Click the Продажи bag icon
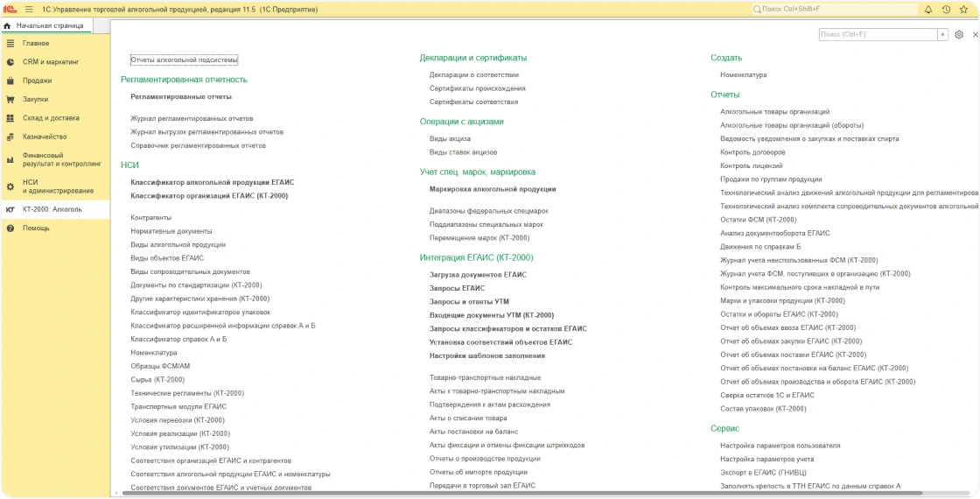980x499 pixels. (x=10, y=81)
